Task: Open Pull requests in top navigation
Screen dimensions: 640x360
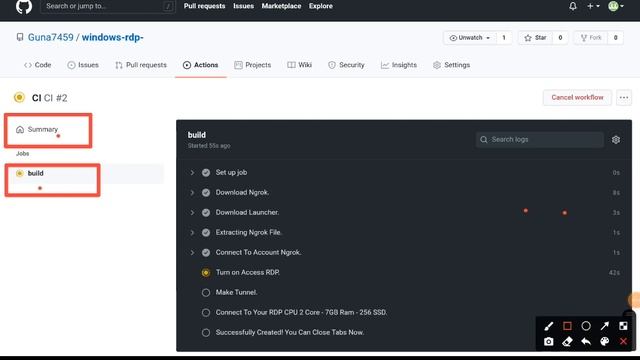Action: (x=204, y=6)
